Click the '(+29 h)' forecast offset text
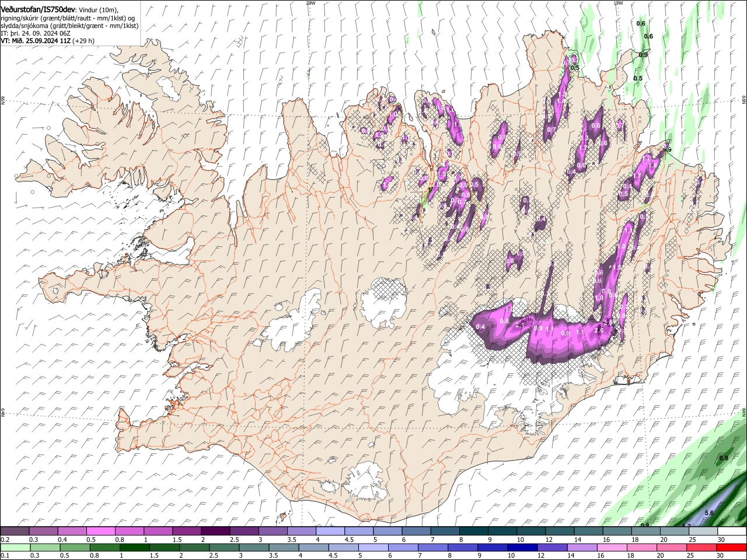The width and height of the screenshot is (747, 560). [83, 41]
